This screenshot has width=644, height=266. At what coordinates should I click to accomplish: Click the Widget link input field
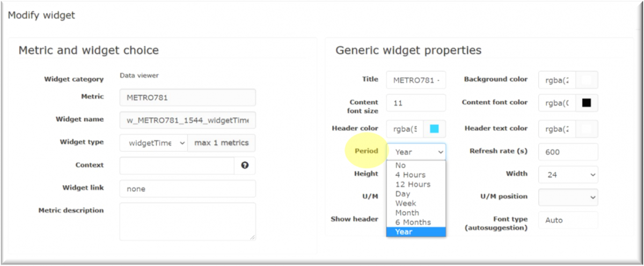point(187,189)
